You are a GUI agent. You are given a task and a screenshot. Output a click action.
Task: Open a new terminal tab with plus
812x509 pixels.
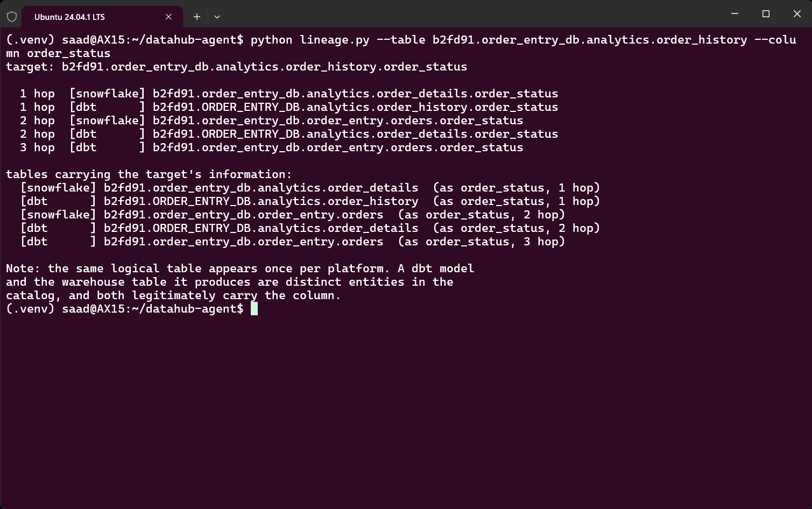tap(197, 17)
